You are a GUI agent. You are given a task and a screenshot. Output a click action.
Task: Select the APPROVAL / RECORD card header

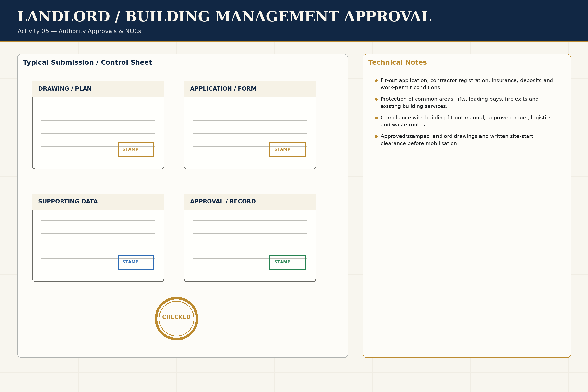[250, 202]
